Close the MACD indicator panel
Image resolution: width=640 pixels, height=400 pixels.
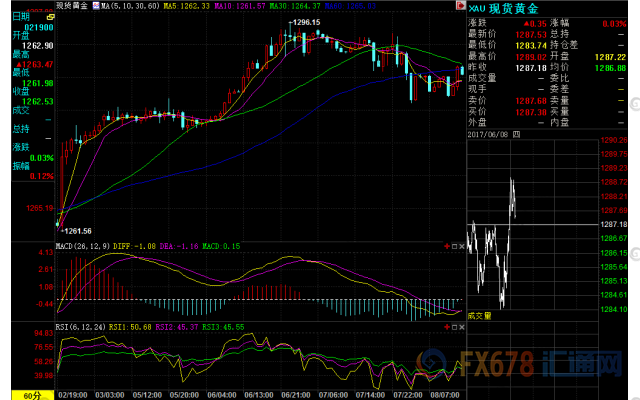(461, 246)
